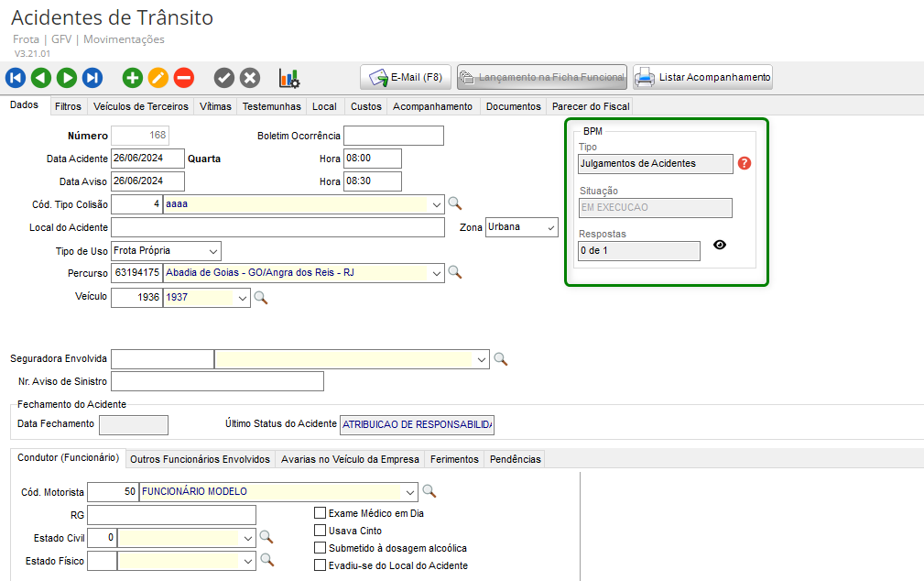Open the Avarias no Veículo da Empresa tab
Image resolution: width=924 pixels, height=581 pixels.
point(350,459)
